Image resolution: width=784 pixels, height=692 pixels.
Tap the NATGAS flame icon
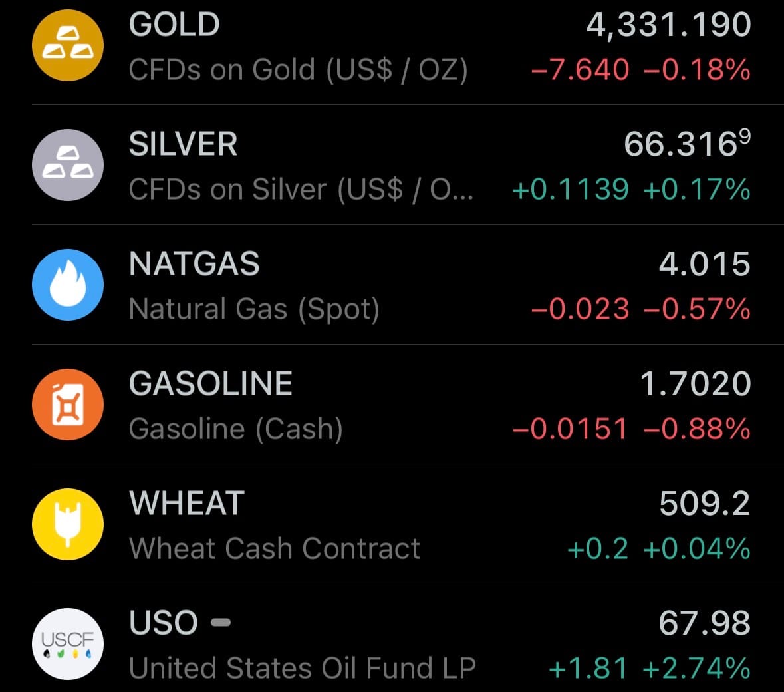pos(68,285)
